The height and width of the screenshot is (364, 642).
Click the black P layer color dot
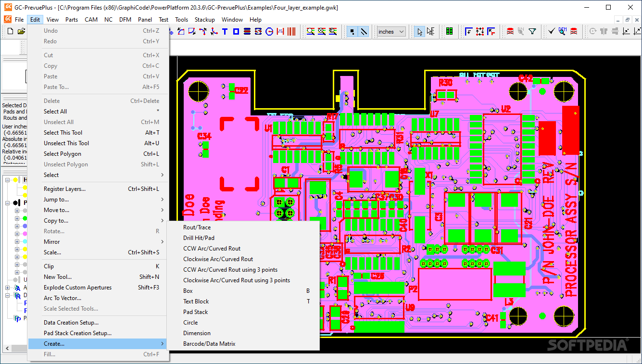[x=15, y=203]
